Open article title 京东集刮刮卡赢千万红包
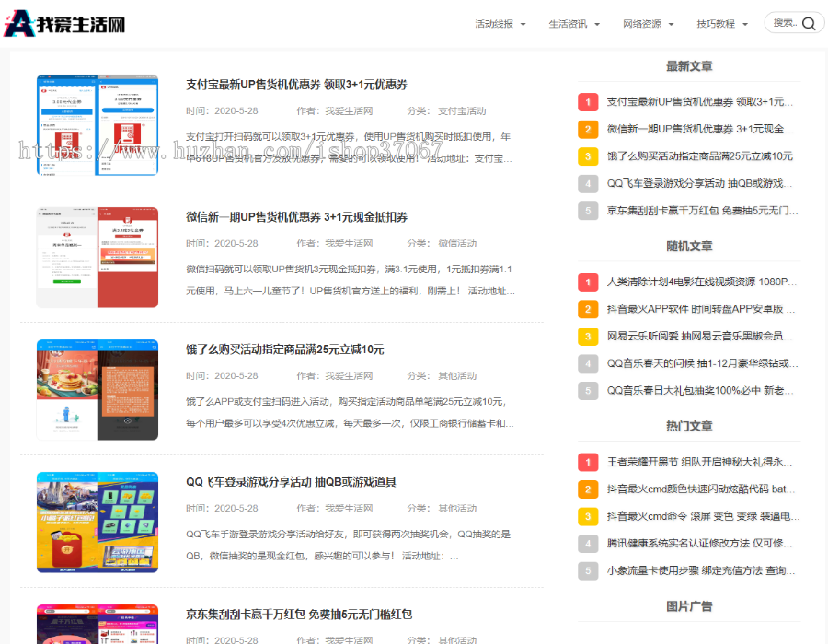This screenshot has height=644, width=828. click(299, 615)
